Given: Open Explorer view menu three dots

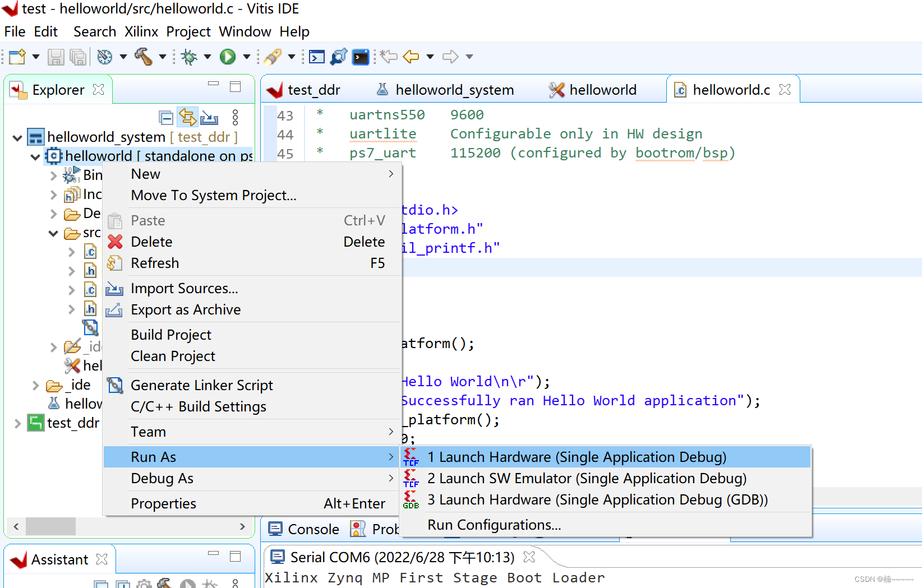Looking at the screenshot, I should pos(235,117).
